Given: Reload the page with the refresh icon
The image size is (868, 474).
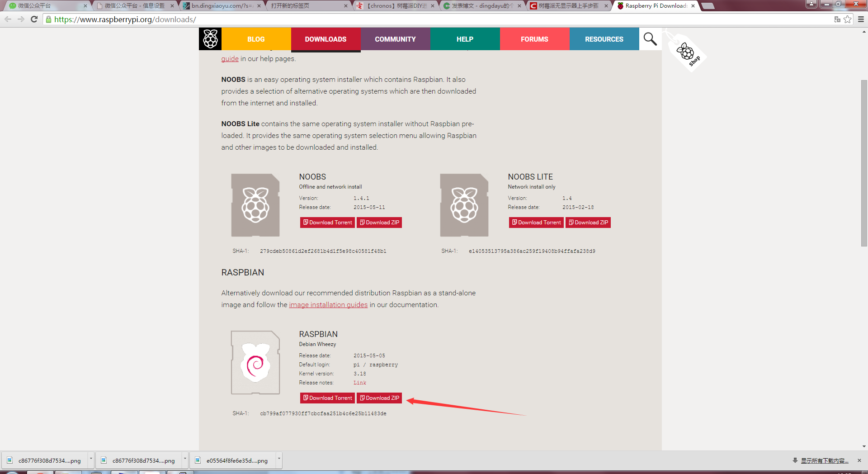Looking at the screenshot, I should [x=34, y=19].
